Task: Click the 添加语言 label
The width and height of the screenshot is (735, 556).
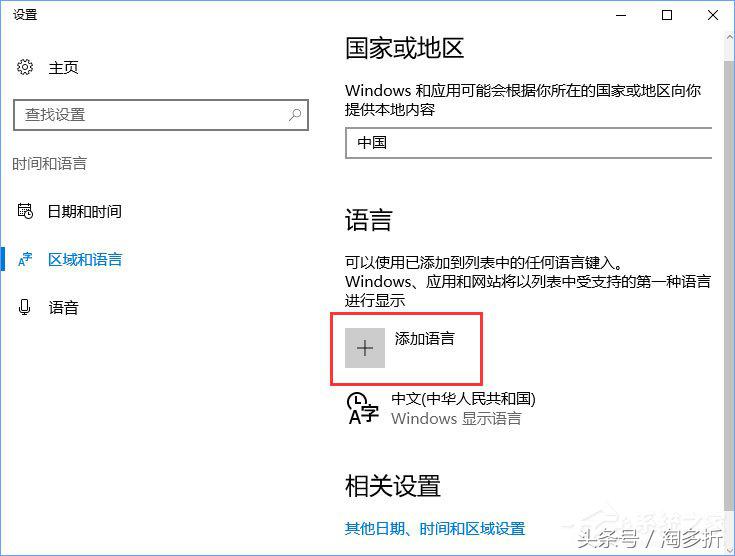Action: point(424,338)
